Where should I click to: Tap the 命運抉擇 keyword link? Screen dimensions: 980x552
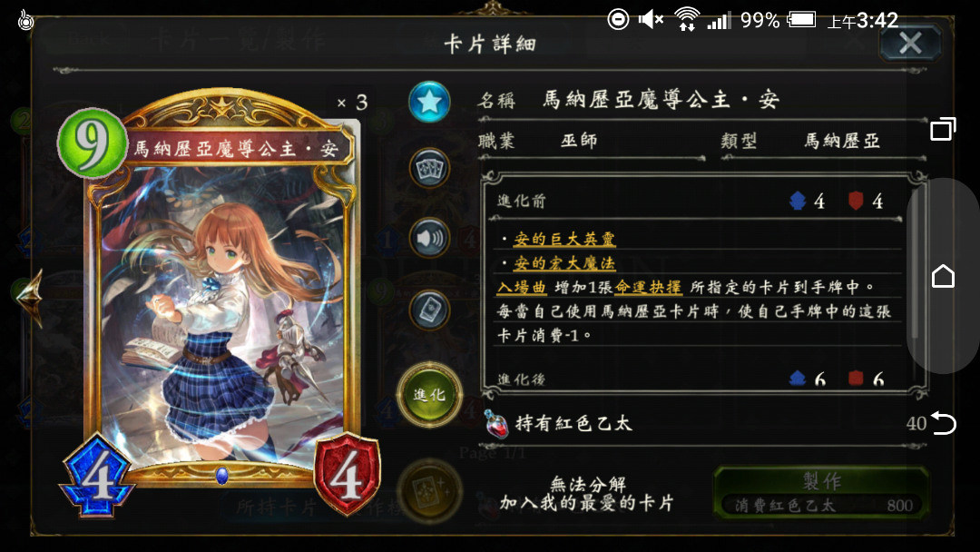(648, 288)
